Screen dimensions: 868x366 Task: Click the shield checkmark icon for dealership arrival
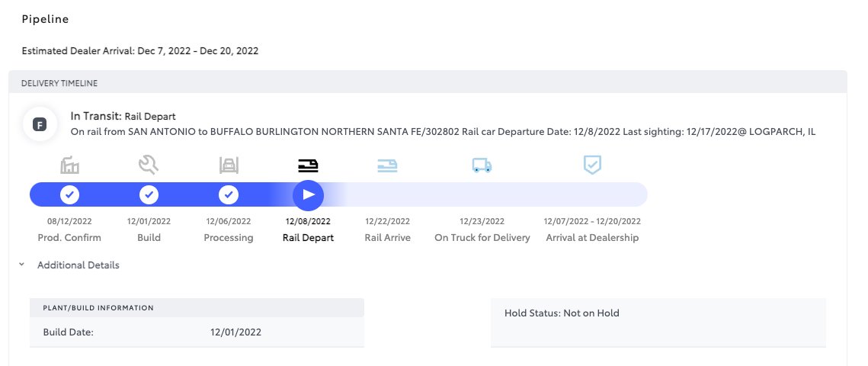point(592,165)
